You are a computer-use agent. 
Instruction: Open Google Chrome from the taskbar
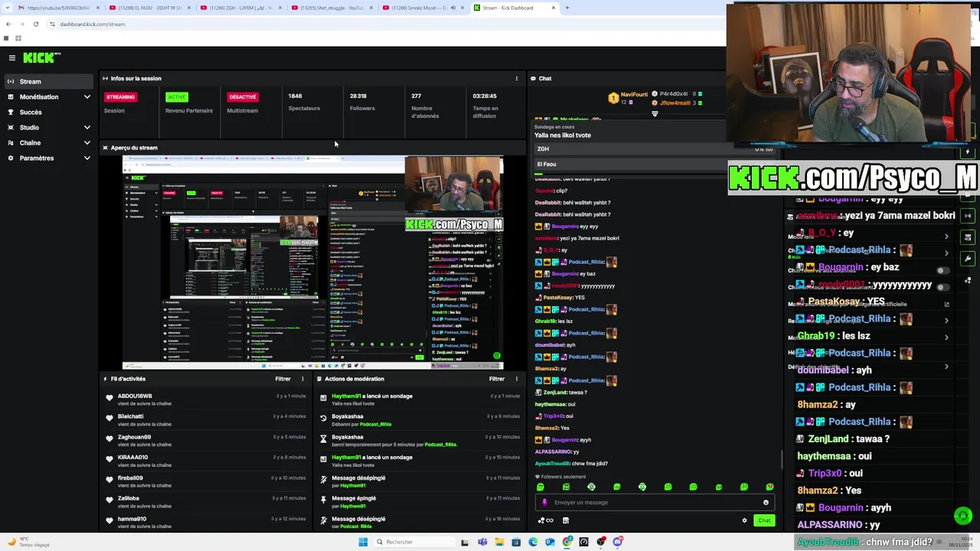click(567, 542)
